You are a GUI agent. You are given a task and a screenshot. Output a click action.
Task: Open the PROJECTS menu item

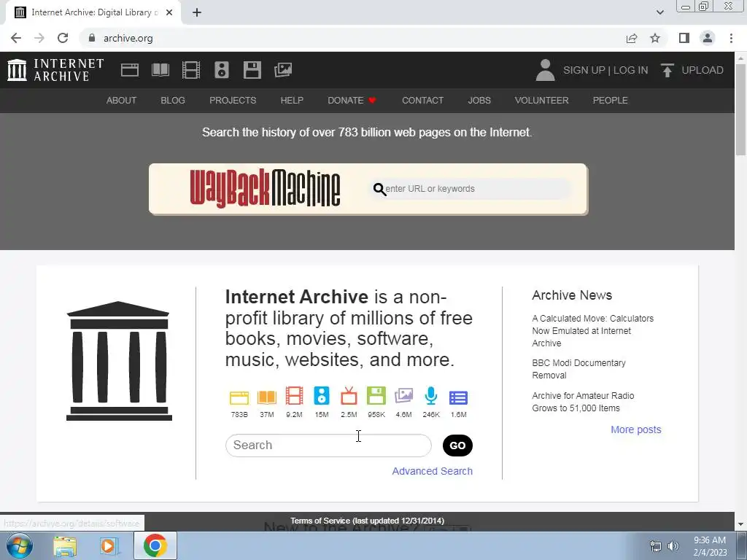(233, 101)
